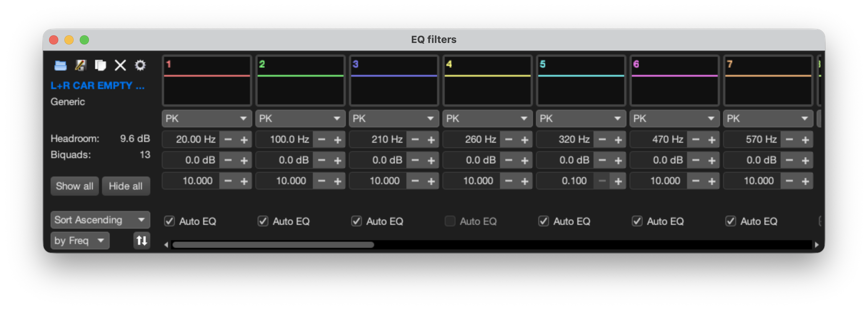Screen dimensions: 868x310
Task: Click the scrollbar right arrow
Action: pos(817,244)
